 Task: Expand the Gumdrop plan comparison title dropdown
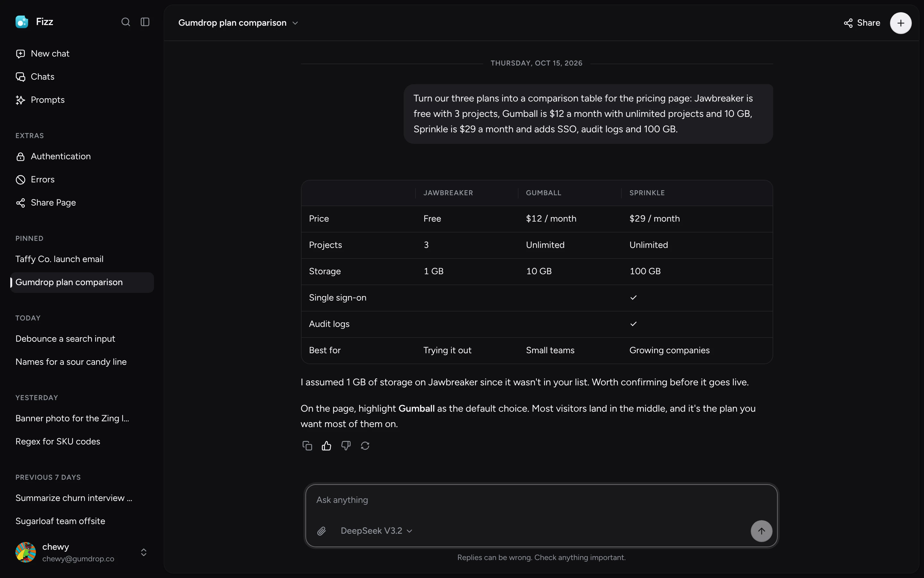tap(238, 23)
